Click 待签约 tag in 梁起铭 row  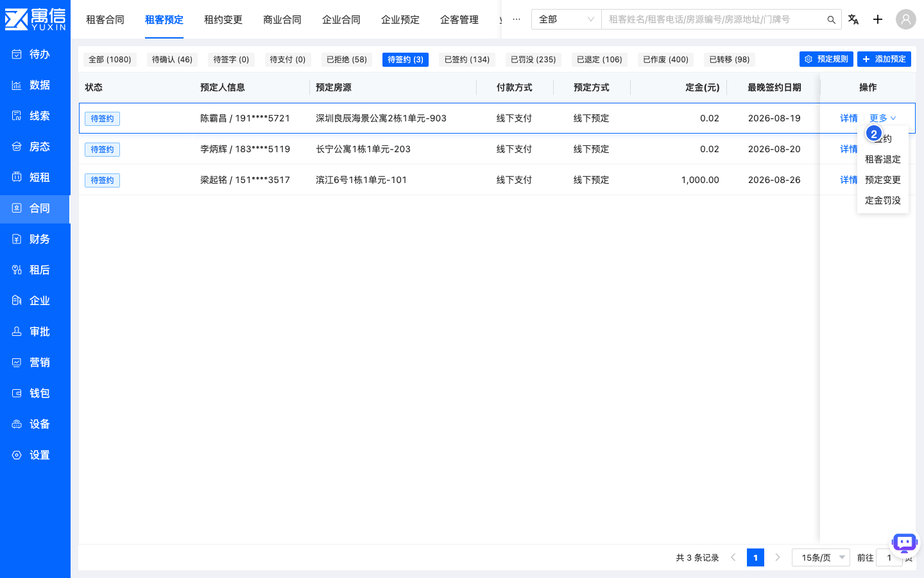click(102, 180)
